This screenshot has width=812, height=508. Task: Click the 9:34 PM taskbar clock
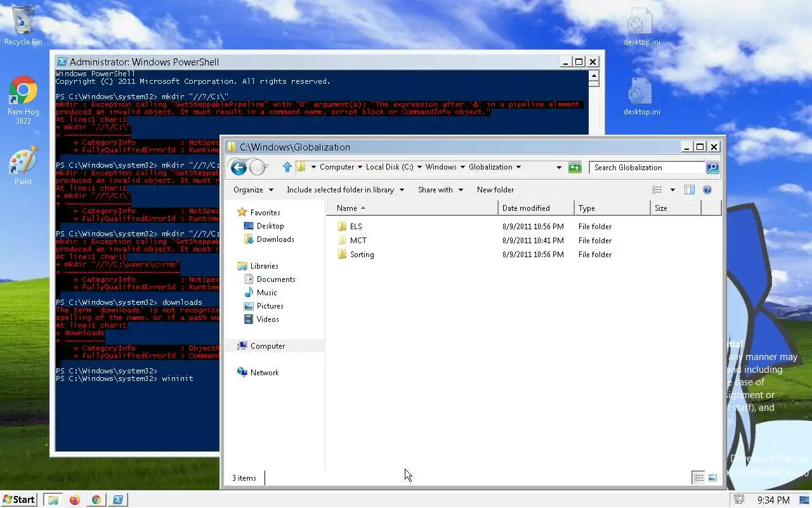pos(773,500)
